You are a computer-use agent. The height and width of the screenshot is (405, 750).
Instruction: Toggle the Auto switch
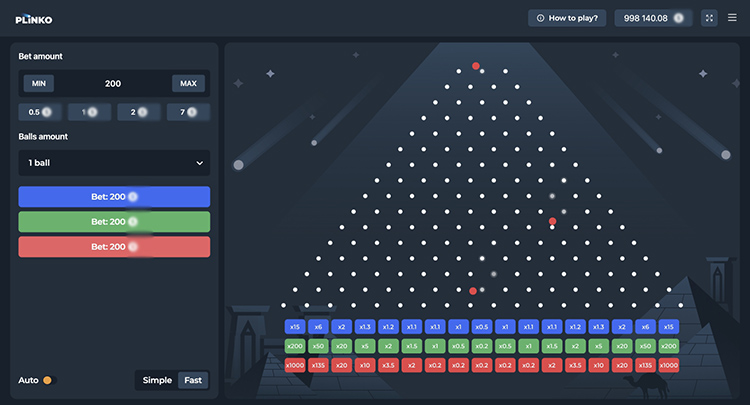[x=47, y=380]
